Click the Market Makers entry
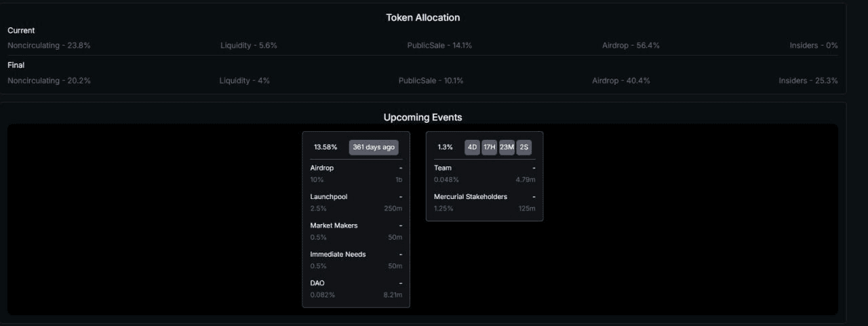868x326 pixels. click(356, 231)
